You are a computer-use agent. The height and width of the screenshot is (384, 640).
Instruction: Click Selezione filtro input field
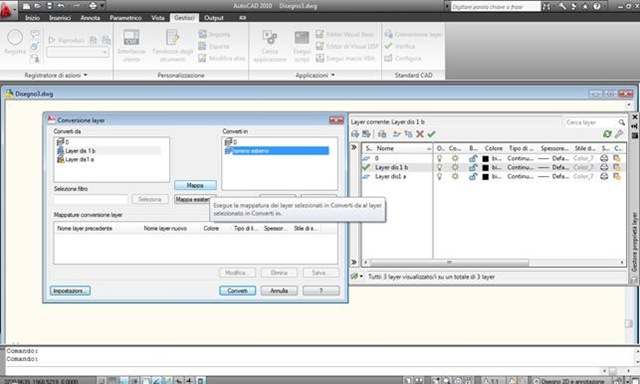[x=91, y=199]
